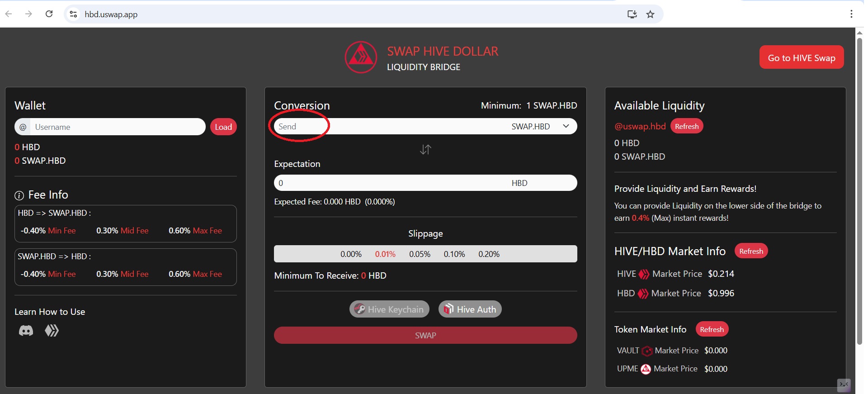Click the @ symbol in the Username field
868x394 pixels.
(23, 127)
